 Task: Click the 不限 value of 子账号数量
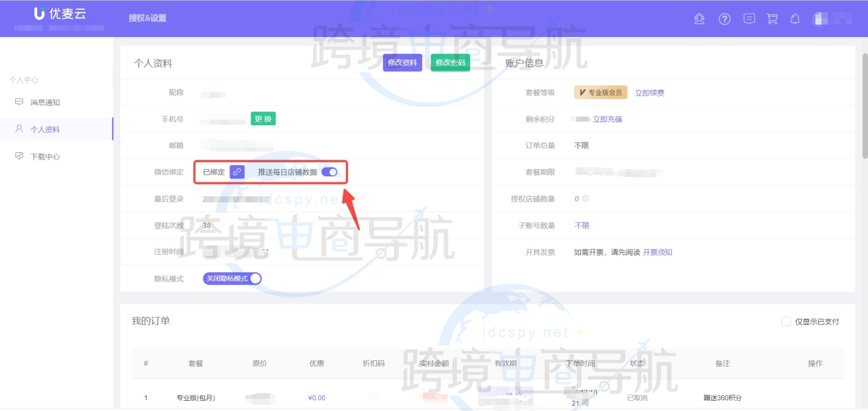tap(582, 225)
